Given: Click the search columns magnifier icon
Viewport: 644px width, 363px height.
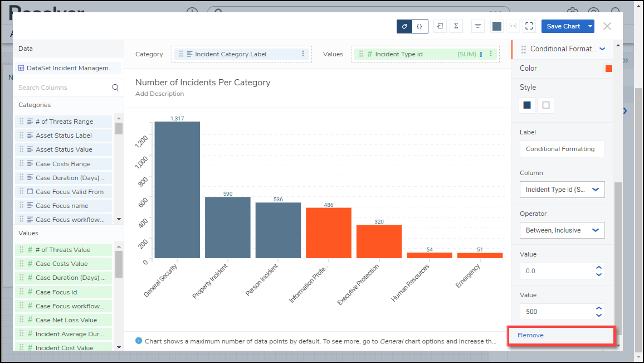Looking at the screenshot, I should 115,88.
